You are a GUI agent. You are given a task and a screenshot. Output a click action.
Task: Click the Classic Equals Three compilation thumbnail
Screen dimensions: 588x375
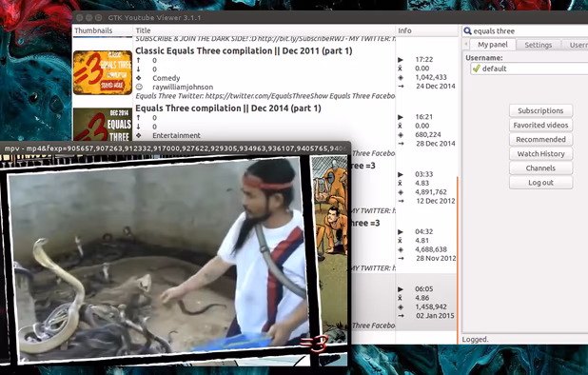click(103, 72)
